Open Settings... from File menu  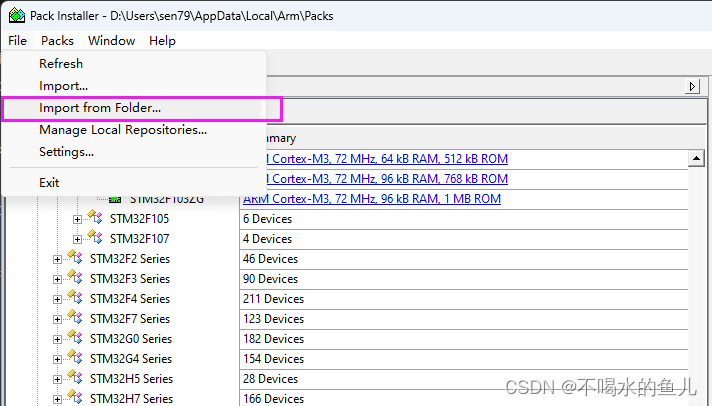[66, 152]
